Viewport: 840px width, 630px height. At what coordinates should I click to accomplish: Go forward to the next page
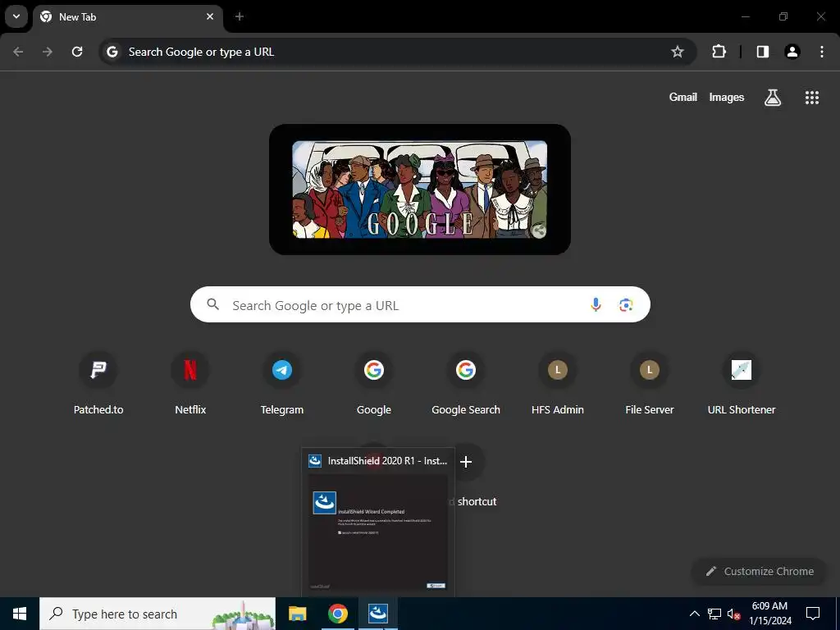48,52
